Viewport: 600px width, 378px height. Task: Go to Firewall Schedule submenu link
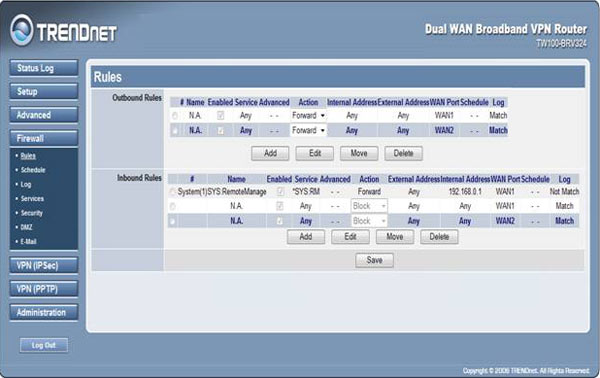tap(33, 170)
